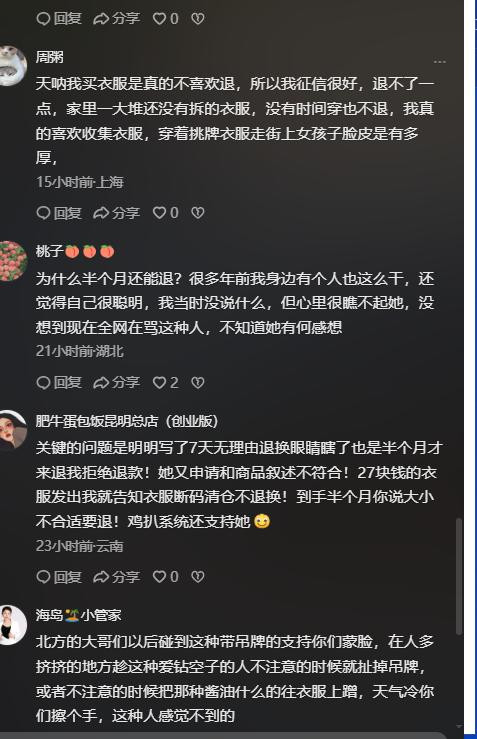477x739 pixels.
Task: Dislike the 肥牛蛋包饭昆明总店 comment
Action: 197,577
